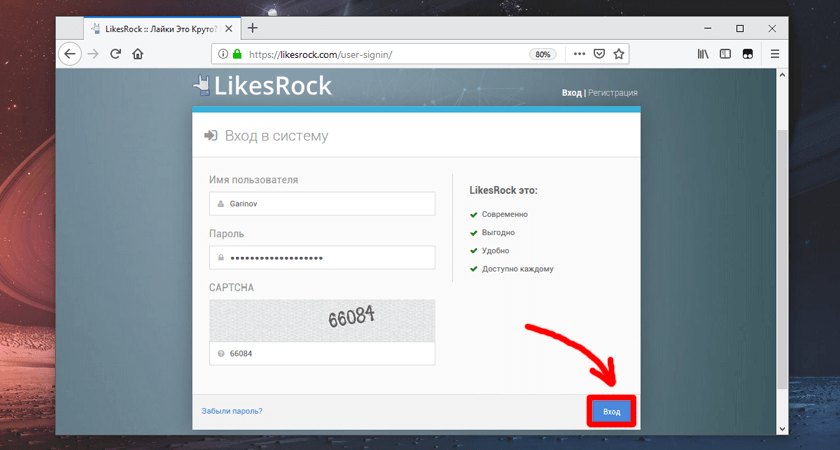
Task: Click the LikesRock logo
Action: [262, 86]
